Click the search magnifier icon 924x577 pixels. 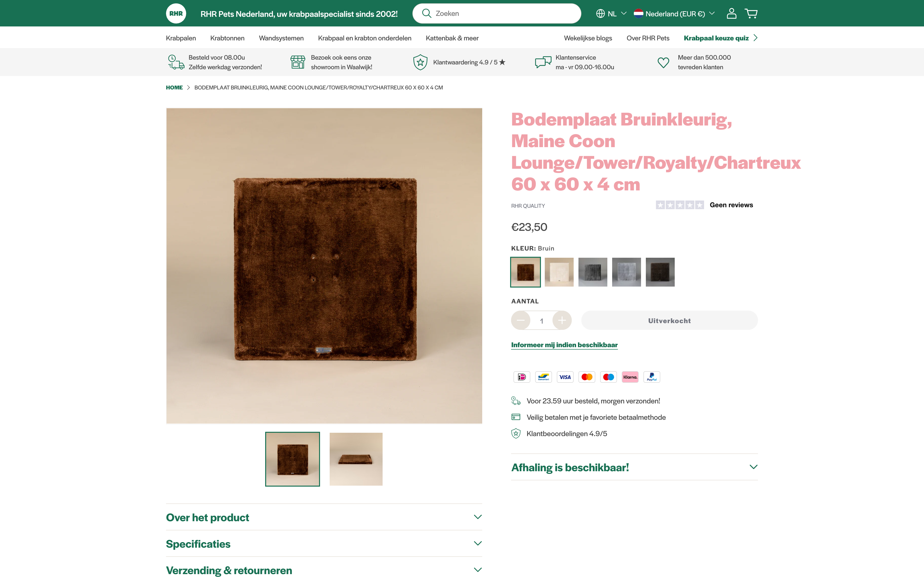(426, 13)
